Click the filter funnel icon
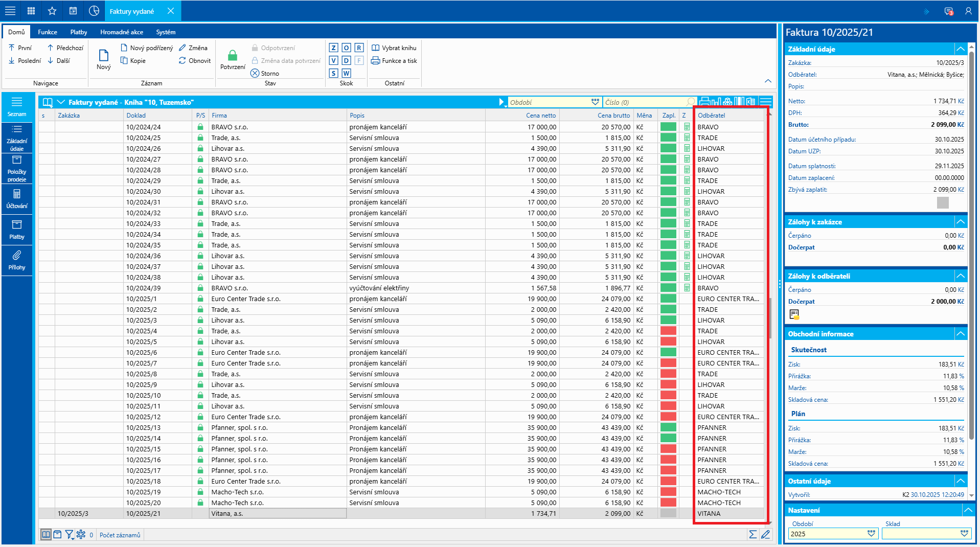The height and width of the screenshot is (547, 980). (x=69, y=535)
